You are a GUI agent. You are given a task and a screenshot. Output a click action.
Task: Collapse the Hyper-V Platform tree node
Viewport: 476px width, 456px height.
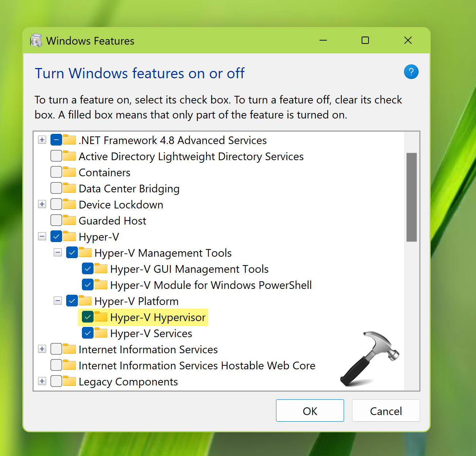[58, 301]
